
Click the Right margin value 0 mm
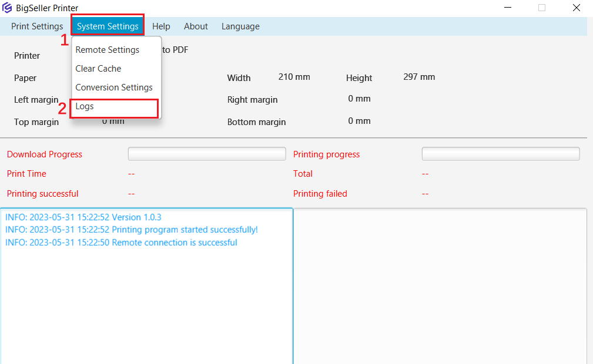359,99
